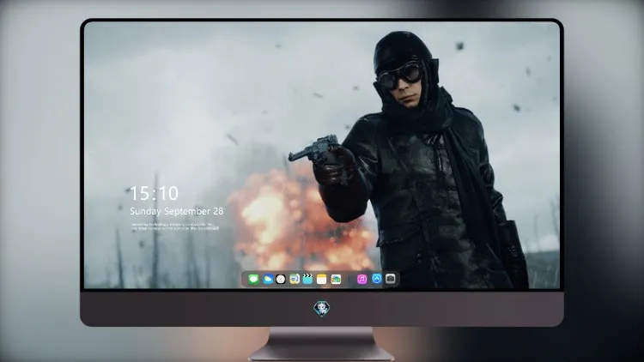This screenshot has width=644, height=362.
Task: Open the Maps app in dock
Action: [x=295, y=280]
